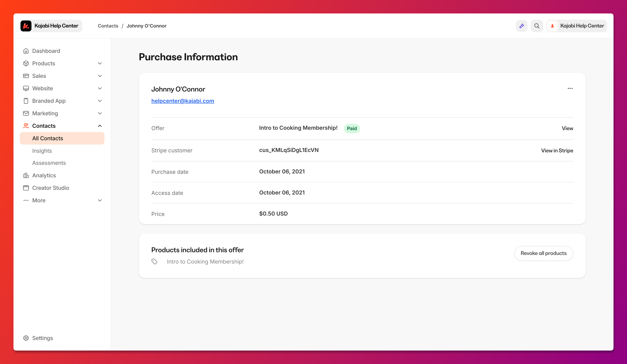
Task: Click the Purchase Information heading
Action: [x=188, y=57]
